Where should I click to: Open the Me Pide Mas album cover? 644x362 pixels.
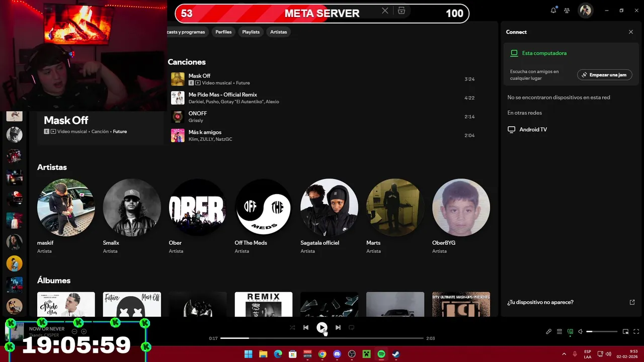(66, 304)
